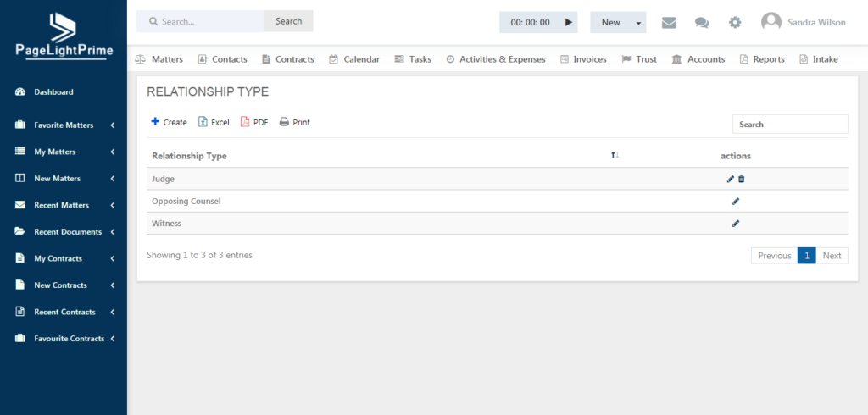Delete the Judge relationship type
Image resolution: width=868 pixels, height=415 pixels.
(x=741, y=179)
